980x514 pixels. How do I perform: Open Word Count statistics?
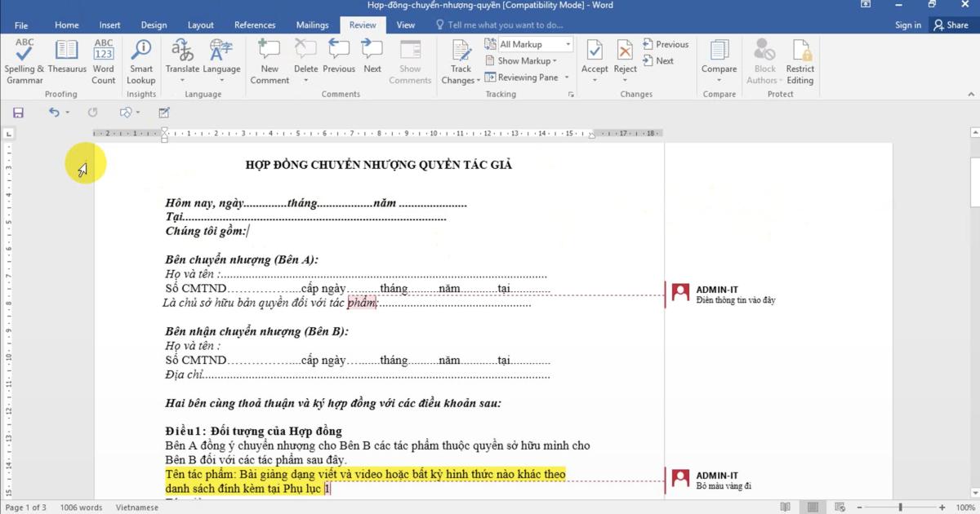(104, 57)
